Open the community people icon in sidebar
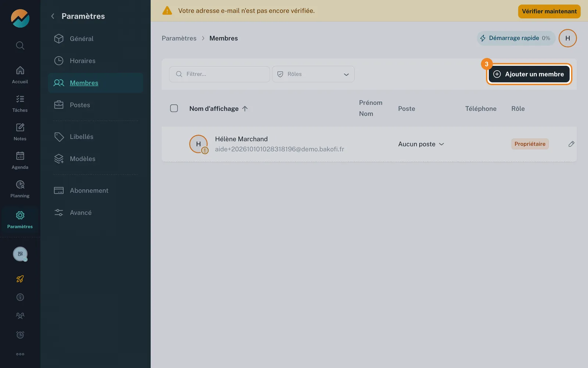This screenshot has height=368, width=588. 20,316
